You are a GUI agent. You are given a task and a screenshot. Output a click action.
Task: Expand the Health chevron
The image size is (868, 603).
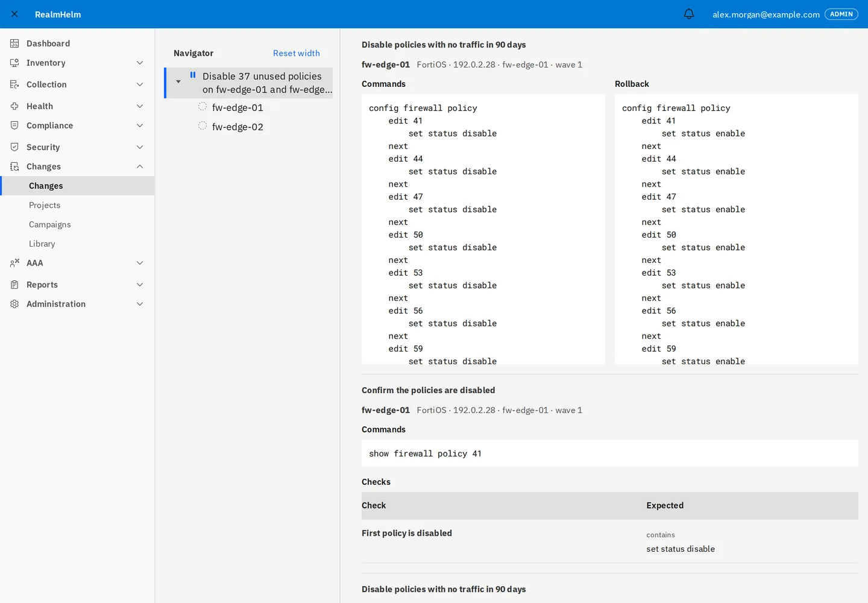pyautogui.click(x=140, y=106)
